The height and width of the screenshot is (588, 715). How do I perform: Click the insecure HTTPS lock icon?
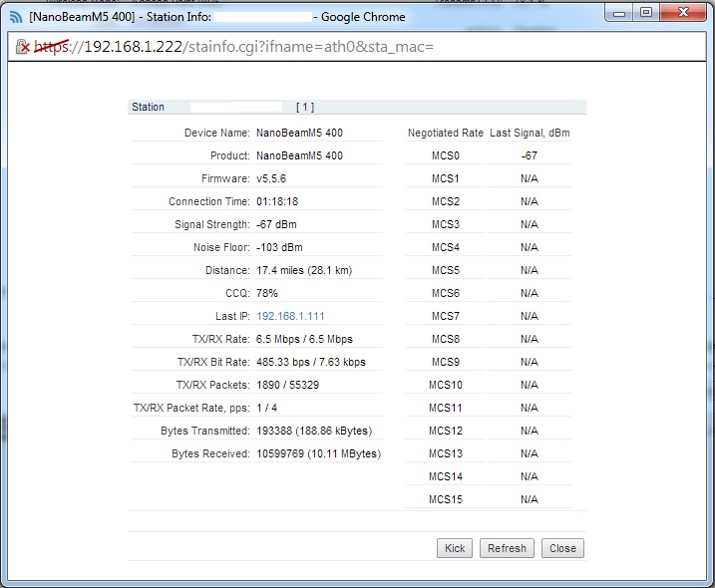[22, 47]
